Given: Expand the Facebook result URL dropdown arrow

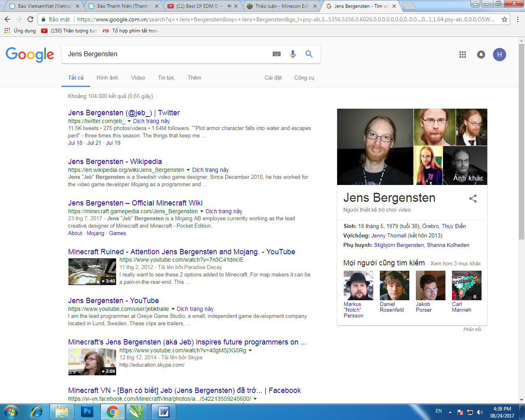Looking at the screenshot, I should pyautogui.click(x=255, y=399).
